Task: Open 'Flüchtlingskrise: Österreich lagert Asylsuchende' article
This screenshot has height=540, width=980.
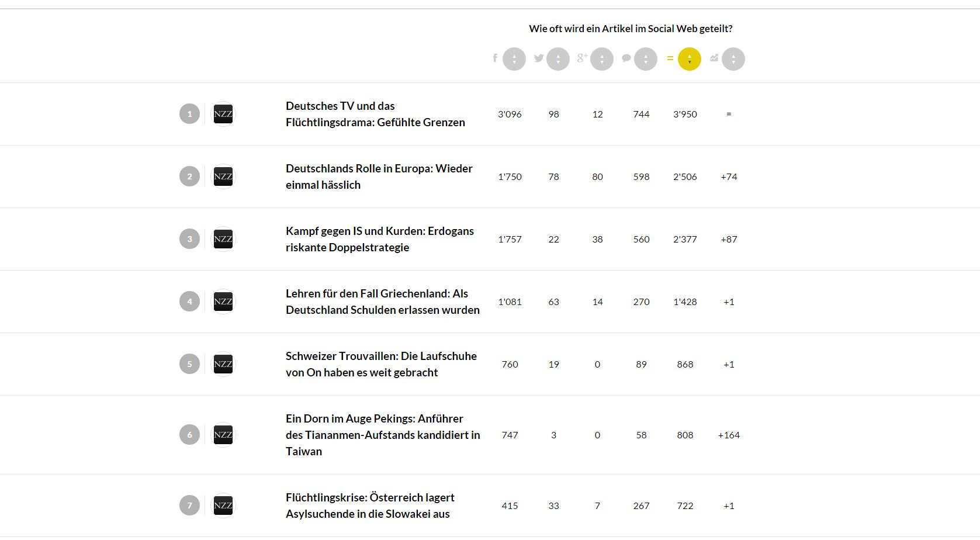Action: pyautogui.click(x=370, y=506)
